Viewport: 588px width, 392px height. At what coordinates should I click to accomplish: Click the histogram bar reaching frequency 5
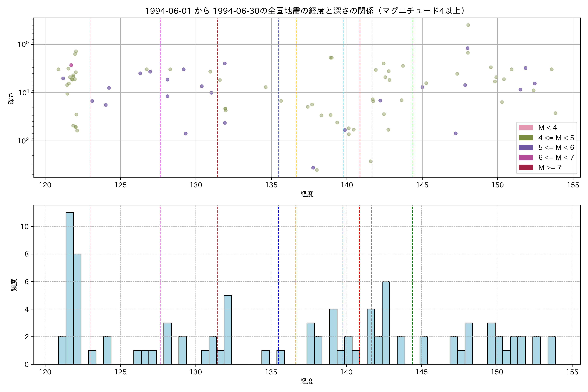(228, 329)
